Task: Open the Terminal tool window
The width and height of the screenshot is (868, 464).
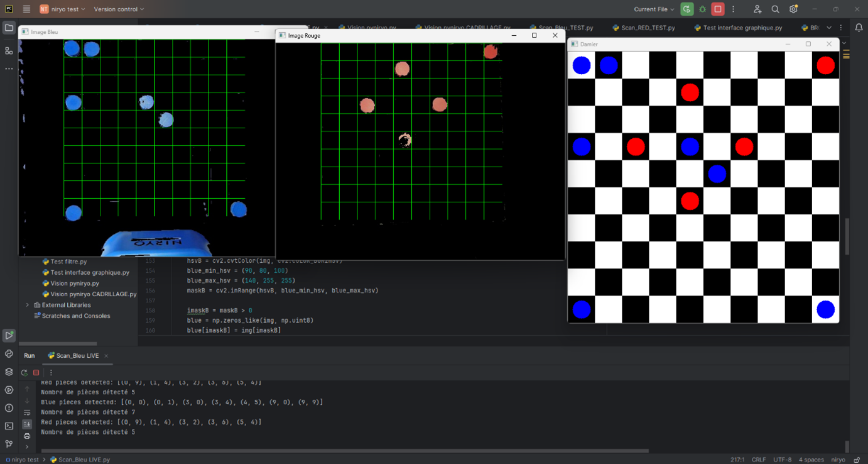Action: [x=9, y=426]
